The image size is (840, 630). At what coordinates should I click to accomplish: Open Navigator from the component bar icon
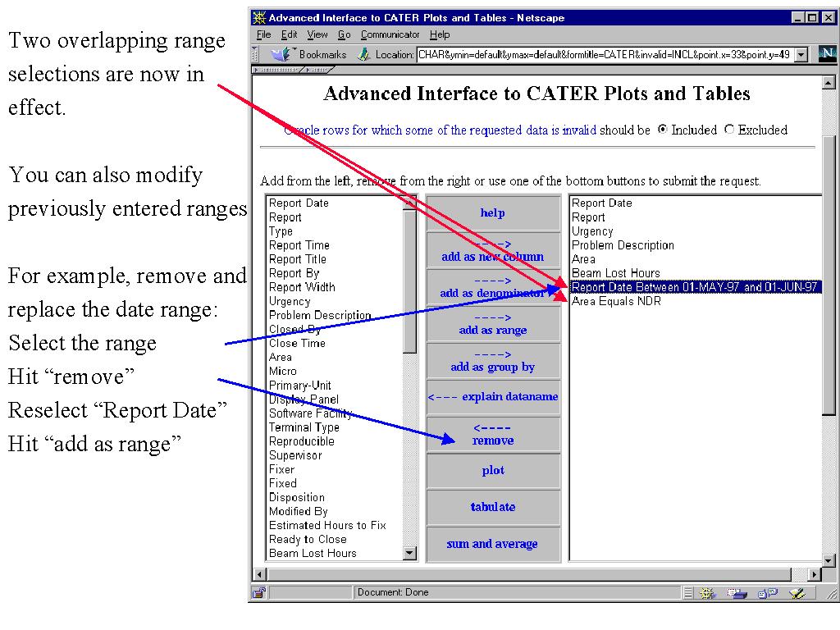708,592
